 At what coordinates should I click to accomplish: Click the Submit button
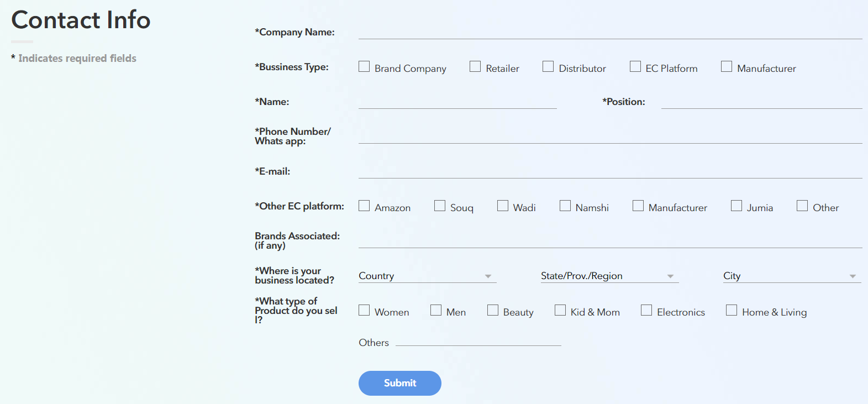[x=399, y=383]
